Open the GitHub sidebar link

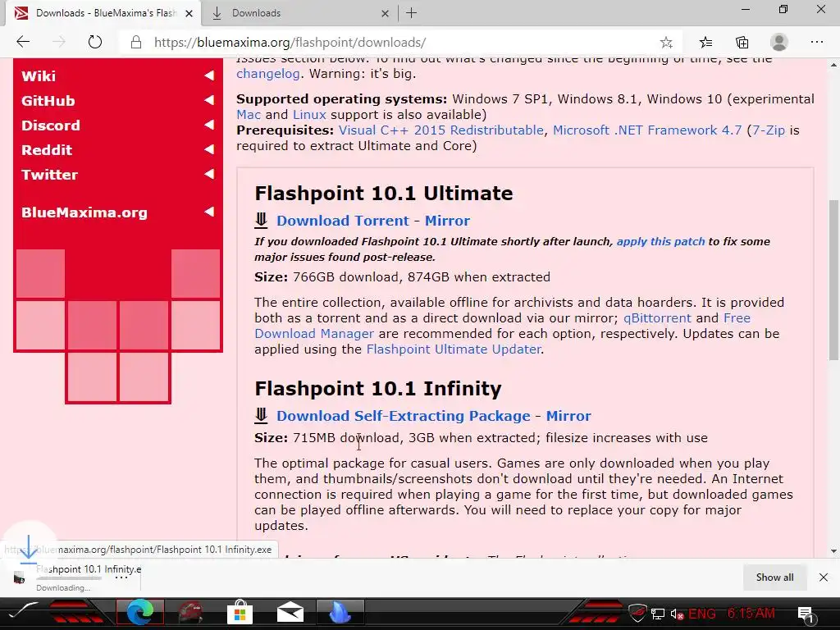pyautogui.click(x=48, y=101)
